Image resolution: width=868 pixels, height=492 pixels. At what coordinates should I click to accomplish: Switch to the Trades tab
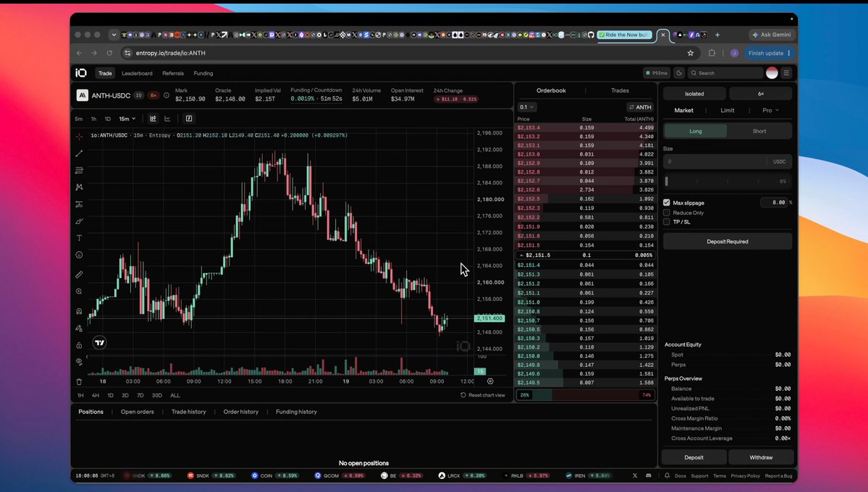tap(620, 90)
